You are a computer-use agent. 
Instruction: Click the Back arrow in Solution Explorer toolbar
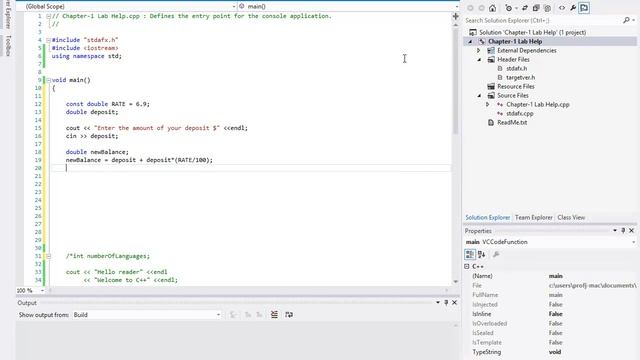(470, 8)
